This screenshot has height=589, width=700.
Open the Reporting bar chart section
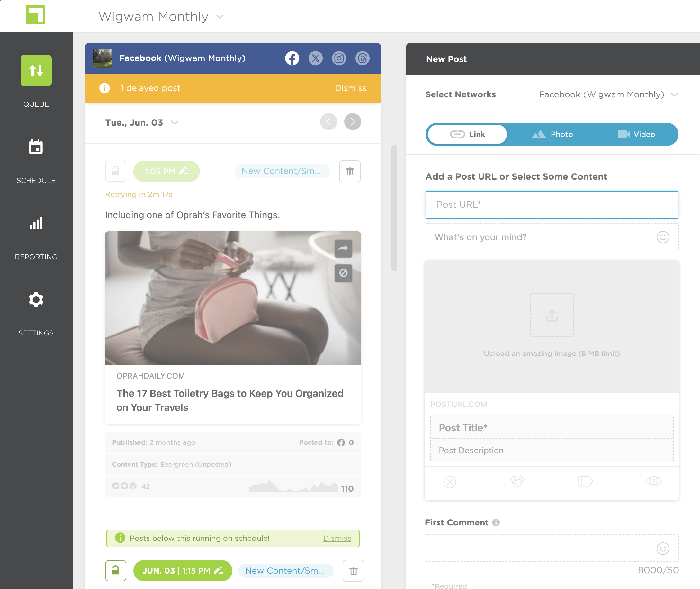tap(36, 223)
